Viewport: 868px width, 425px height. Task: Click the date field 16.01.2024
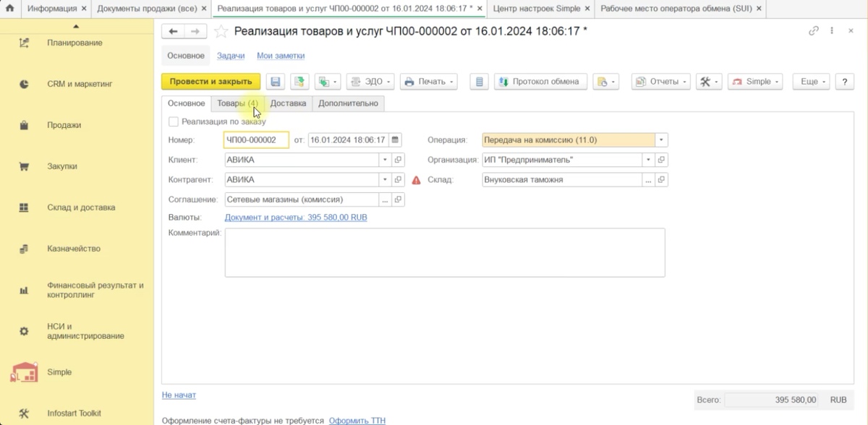click(x=348, y=140)
